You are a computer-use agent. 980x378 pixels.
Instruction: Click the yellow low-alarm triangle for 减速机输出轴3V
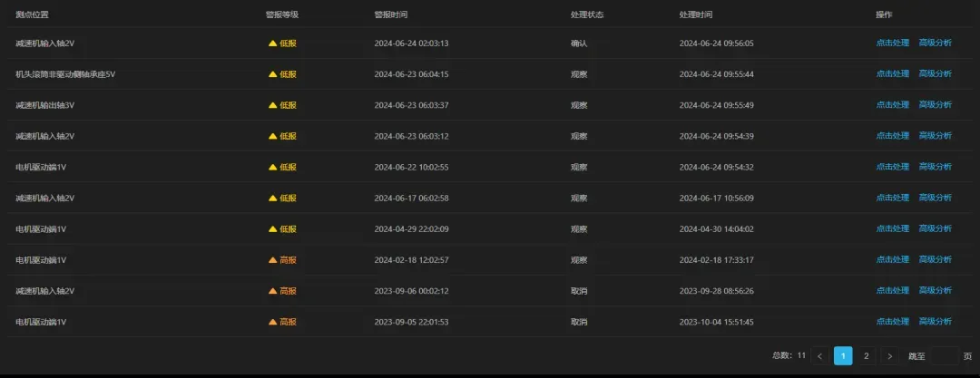[x=272, y=105]
